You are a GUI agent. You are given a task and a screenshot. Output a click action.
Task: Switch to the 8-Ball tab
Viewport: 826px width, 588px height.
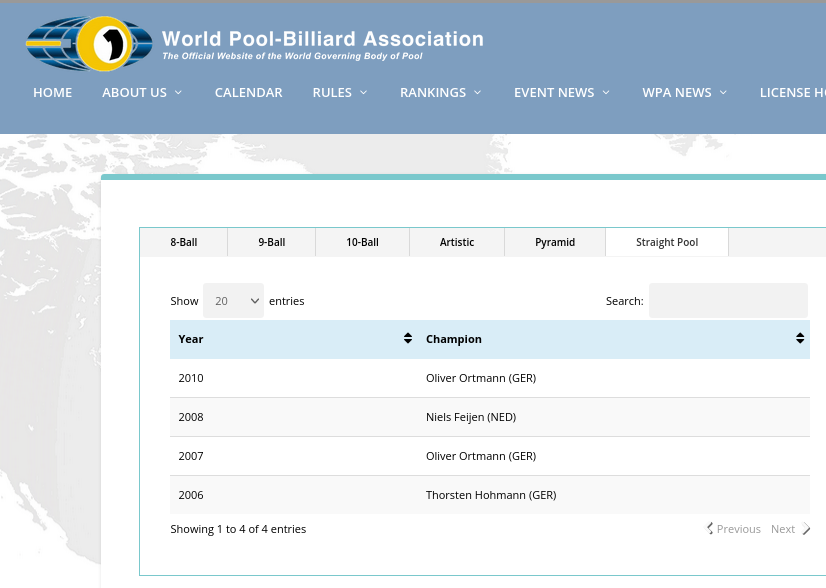click(x=184, y=242)
